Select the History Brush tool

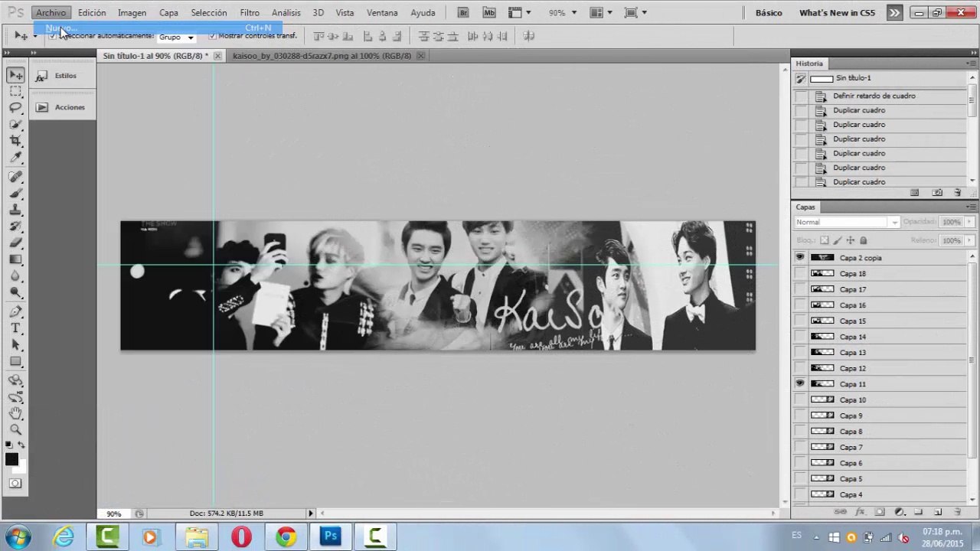(x=15, y=227)
